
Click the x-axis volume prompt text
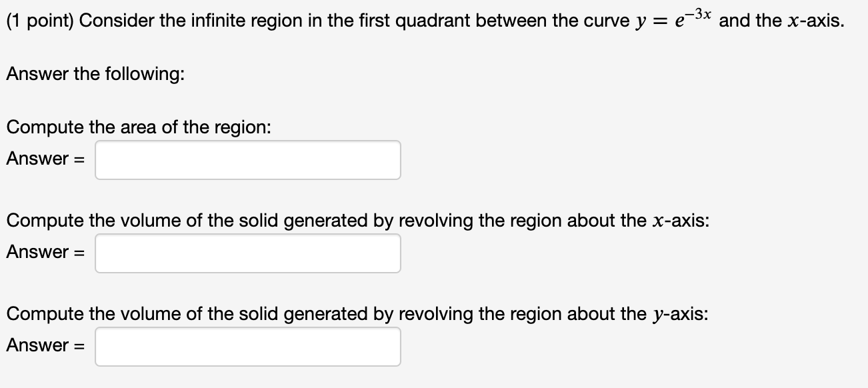tap(357, 221)
